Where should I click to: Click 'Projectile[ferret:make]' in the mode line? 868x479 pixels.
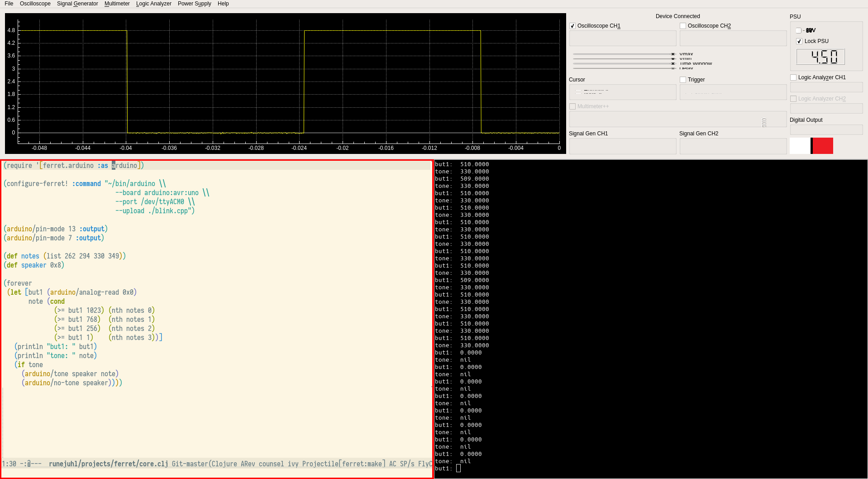344,464
